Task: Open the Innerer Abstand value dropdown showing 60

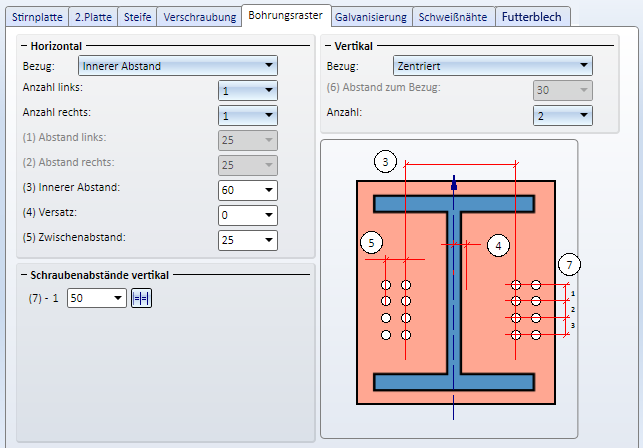Action: [248, 190]
